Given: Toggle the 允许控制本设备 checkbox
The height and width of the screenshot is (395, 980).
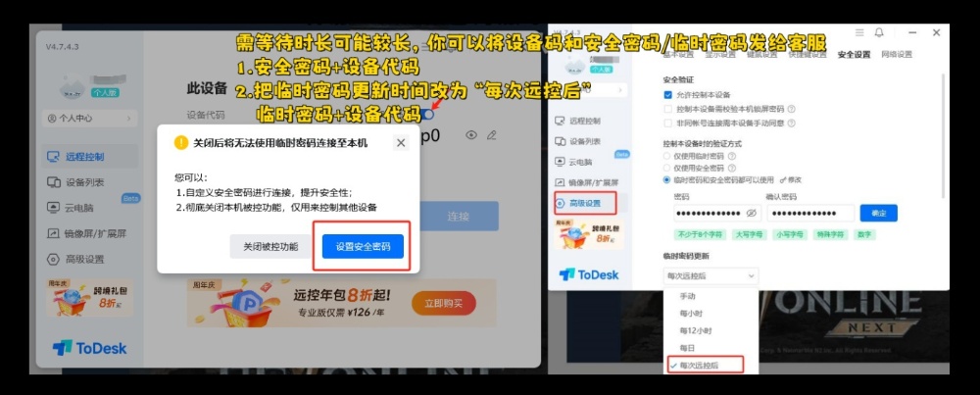Looking at the screenshot, I should 668,95.
